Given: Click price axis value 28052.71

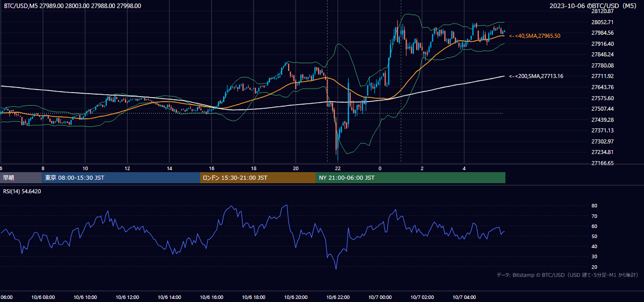Looking at the screenshot, I should click(602, 22).
